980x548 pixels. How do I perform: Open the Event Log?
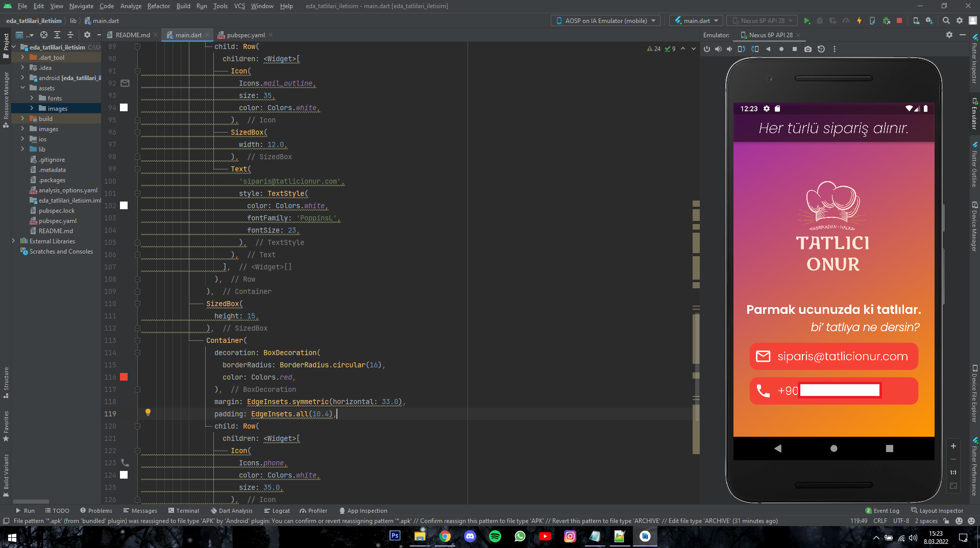pos(883,511)
